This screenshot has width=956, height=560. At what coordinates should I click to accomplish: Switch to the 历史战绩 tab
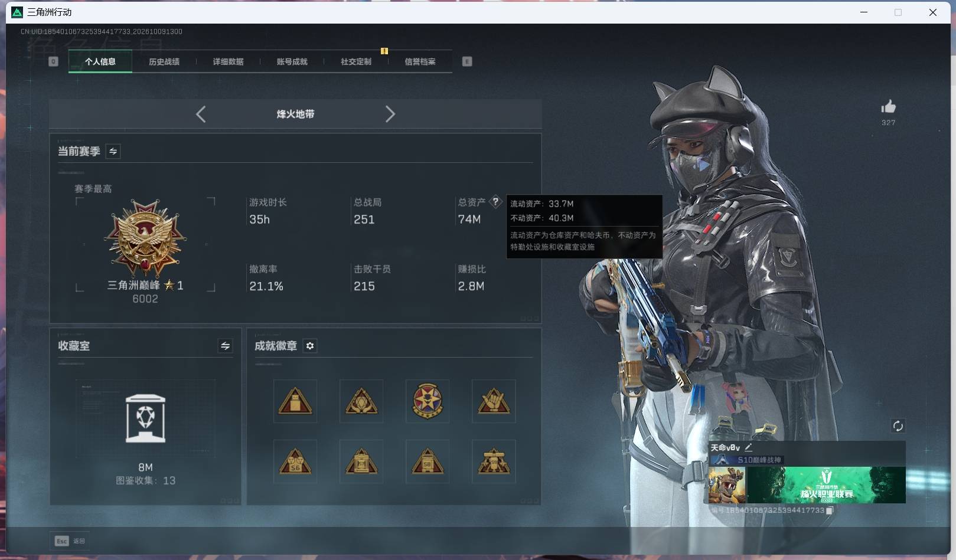[x=164, y=61]
